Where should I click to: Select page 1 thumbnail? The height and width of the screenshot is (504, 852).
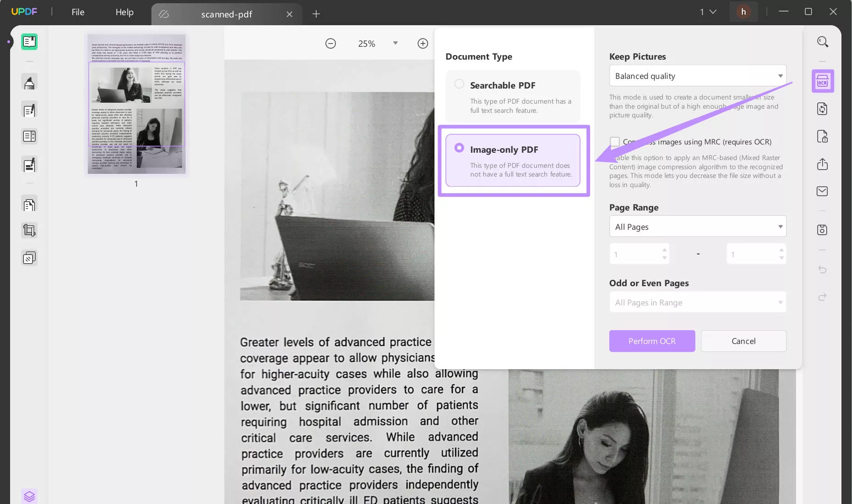tap(136, 103)
